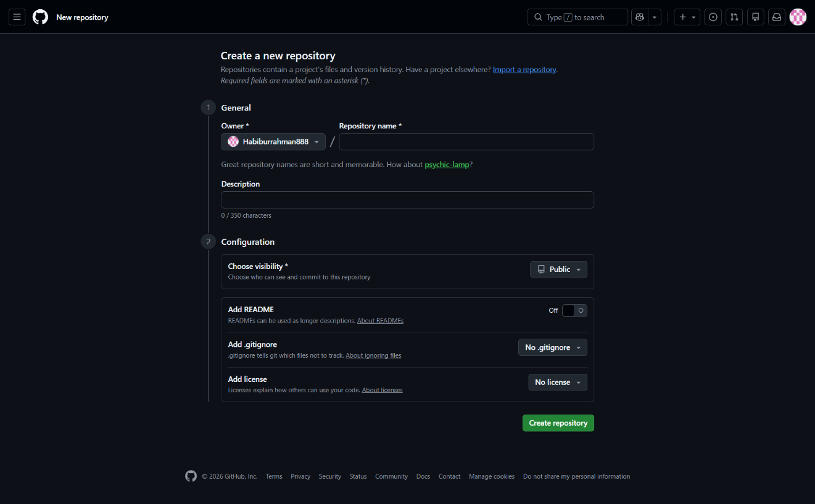
Task: Open the Public visibility dropdown
Action: [558, 270]
